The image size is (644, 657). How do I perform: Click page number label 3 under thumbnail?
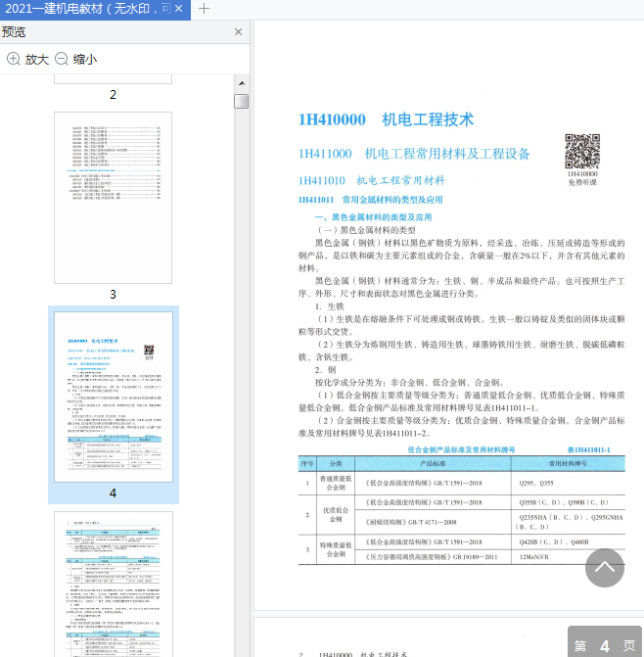click(113, 294)
